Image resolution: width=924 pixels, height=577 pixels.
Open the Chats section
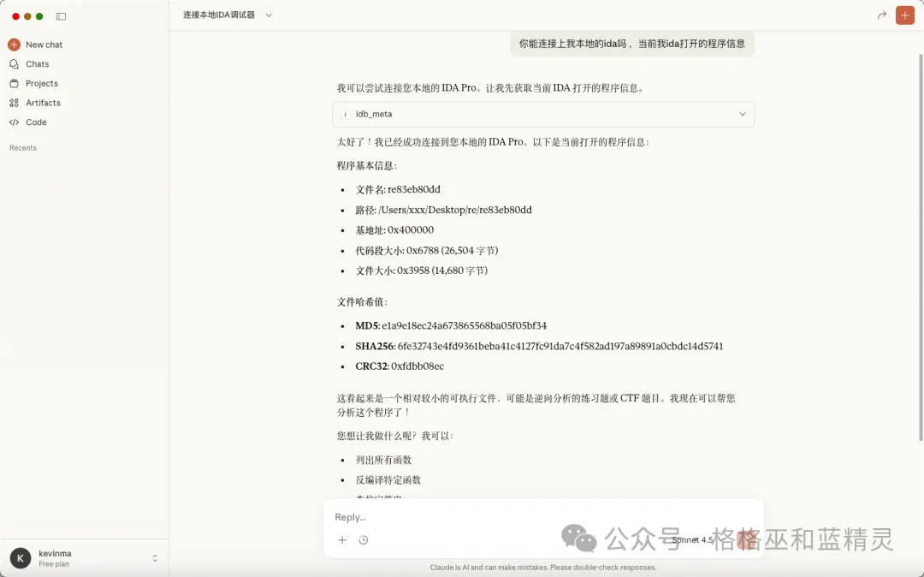pyautogui.click(x=37, y=63)
